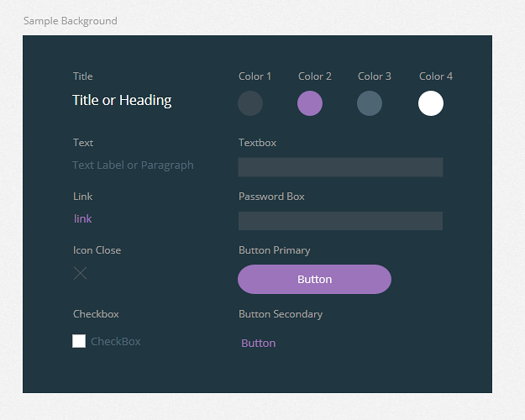525x420 pixels.
Task: Click the Icon Close caption
Action: pos(97,250)
